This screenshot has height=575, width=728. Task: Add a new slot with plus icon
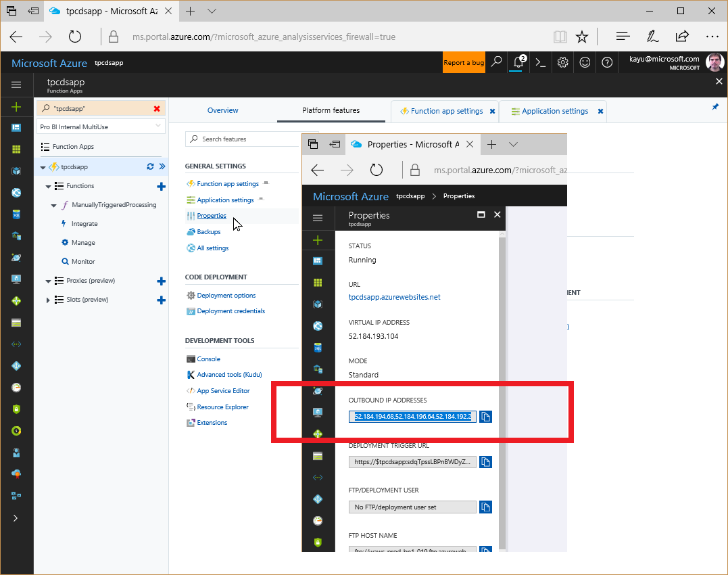161,300
